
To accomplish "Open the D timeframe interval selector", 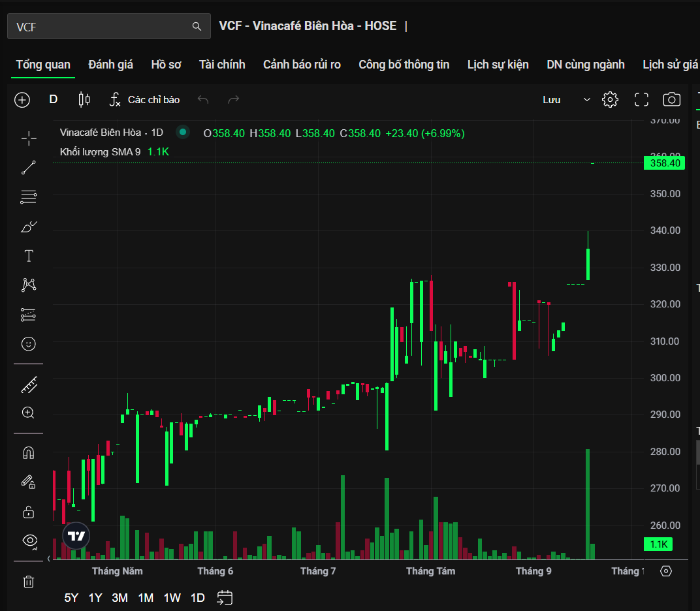I will point(53,99).
